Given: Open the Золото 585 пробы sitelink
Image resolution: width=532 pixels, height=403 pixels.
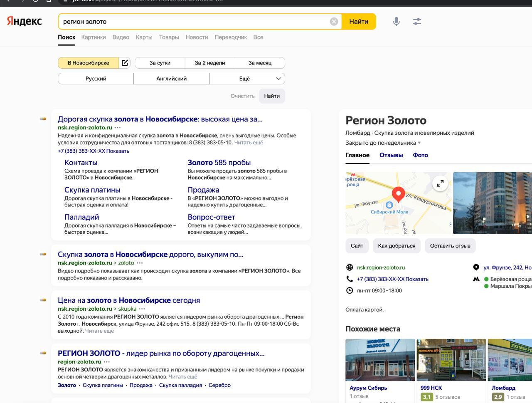Looking at the screenshot, I should [x=219, y=163].
